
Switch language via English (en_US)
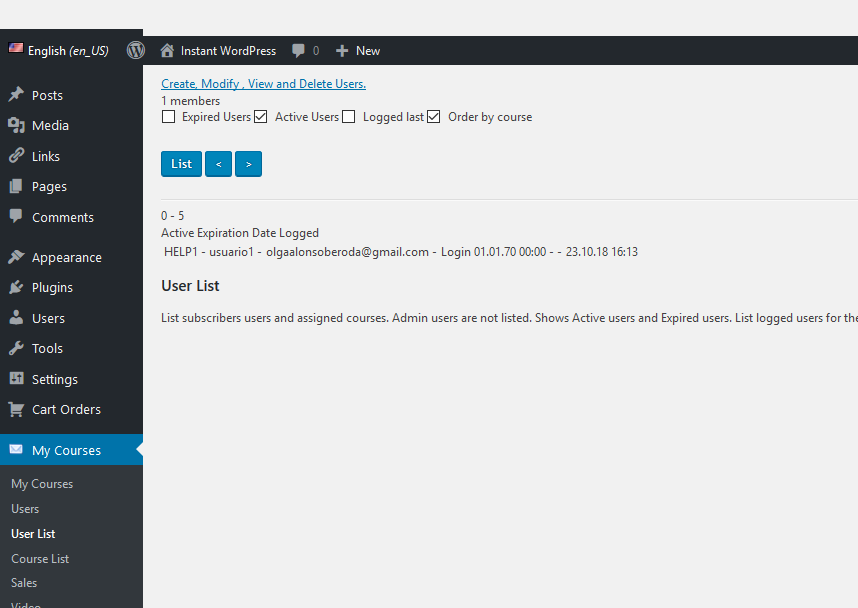(x=68, y=51)
